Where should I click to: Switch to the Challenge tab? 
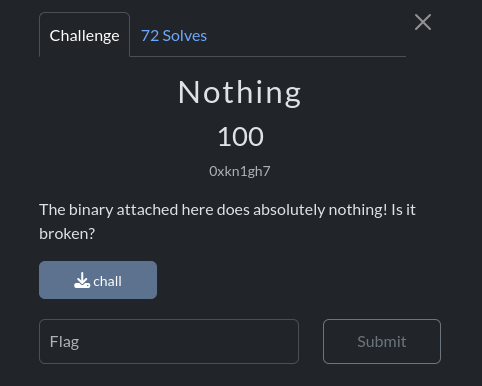[84, 35]
